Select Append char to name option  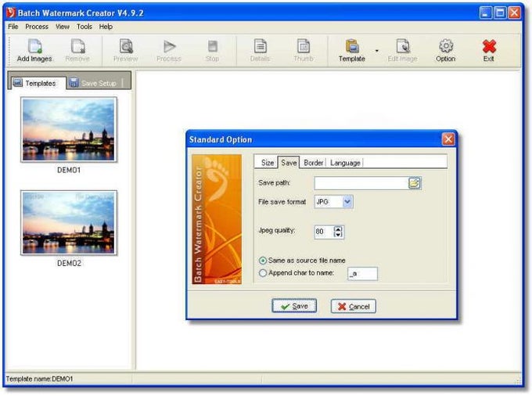263,273
